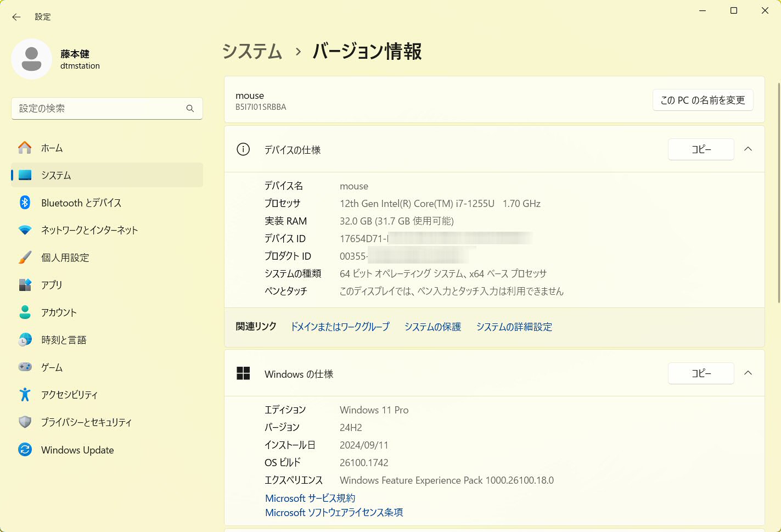Click the Bluetooth icon in the sidebar

[x=25, y=203]
